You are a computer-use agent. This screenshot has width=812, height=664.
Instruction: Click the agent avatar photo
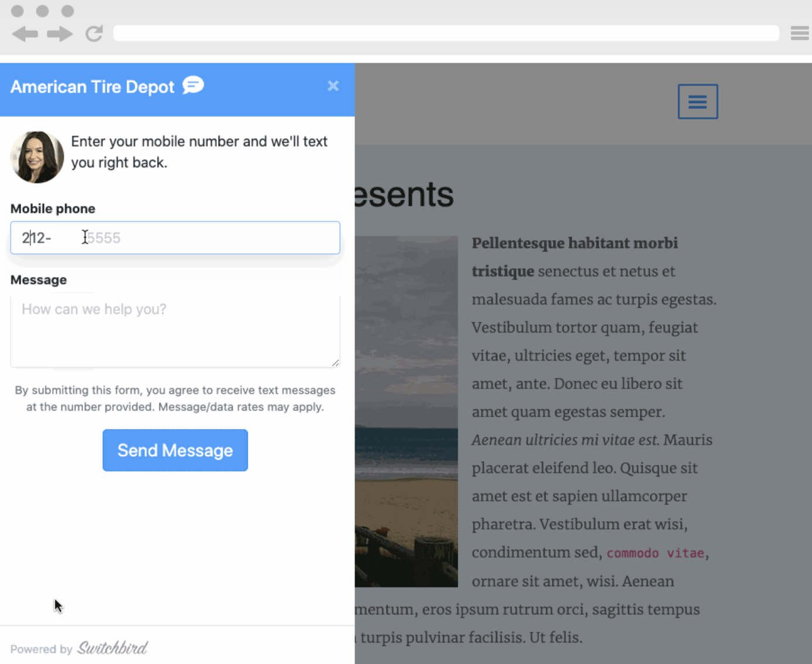pyautogui.click(x=37, y=157)
